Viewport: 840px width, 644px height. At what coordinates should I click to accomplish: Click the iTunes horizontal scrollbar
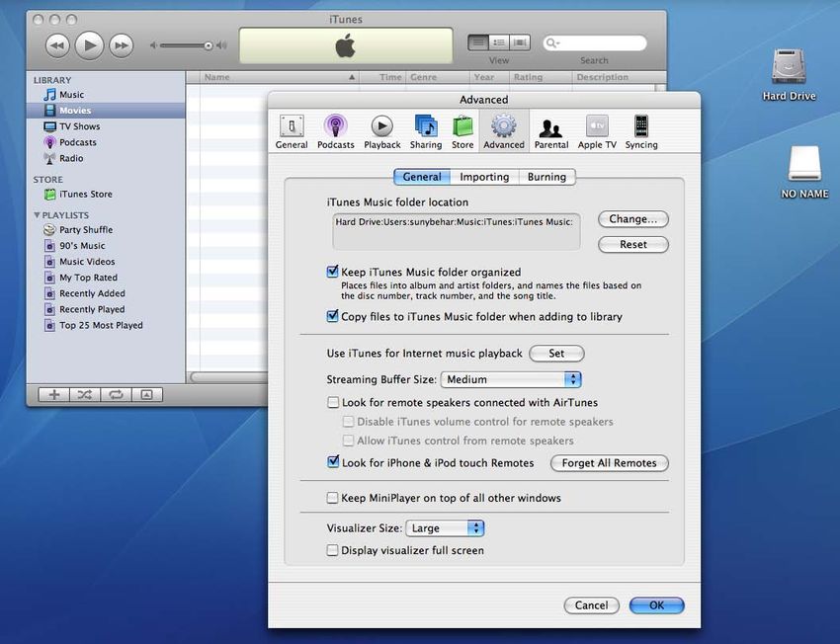pyautogui.click(x=229, y=377)
